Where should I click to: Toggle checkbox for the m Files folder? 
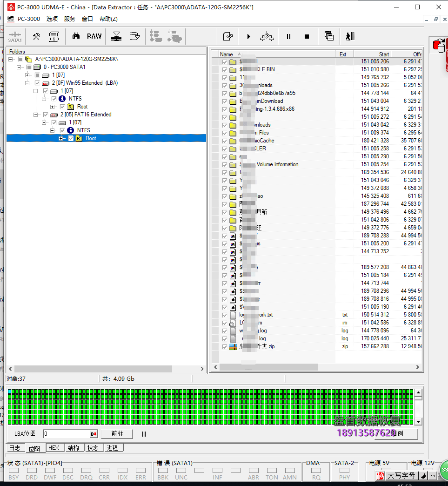[225, 133]
